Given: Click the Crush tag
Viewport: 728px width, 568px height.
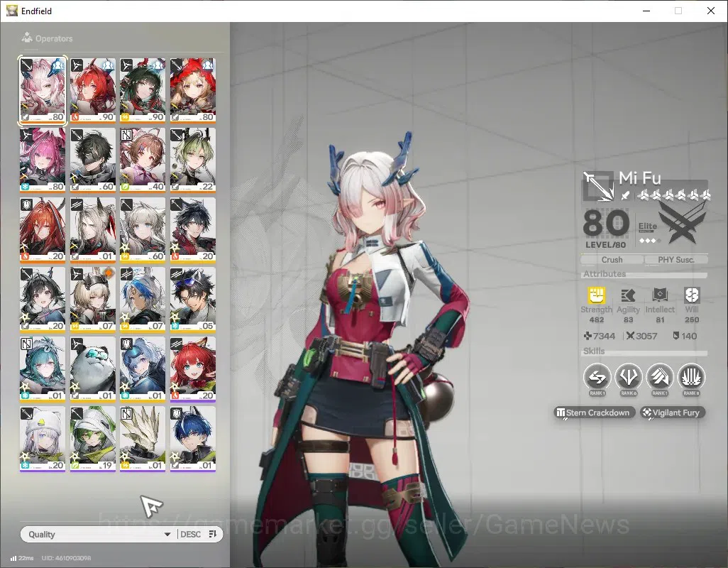Looking at the screenshot, I should pos(612,260).
